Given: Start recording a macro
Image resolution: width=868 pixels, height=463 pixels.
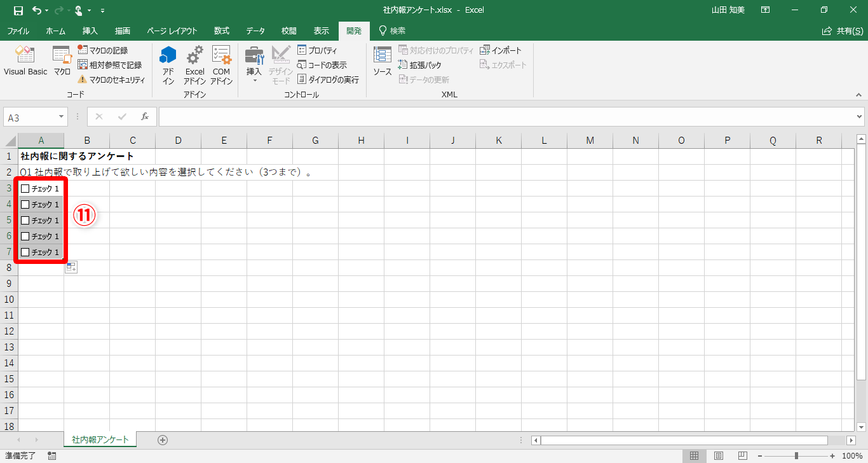Looking at the screenshot, I should coord(102,50).
